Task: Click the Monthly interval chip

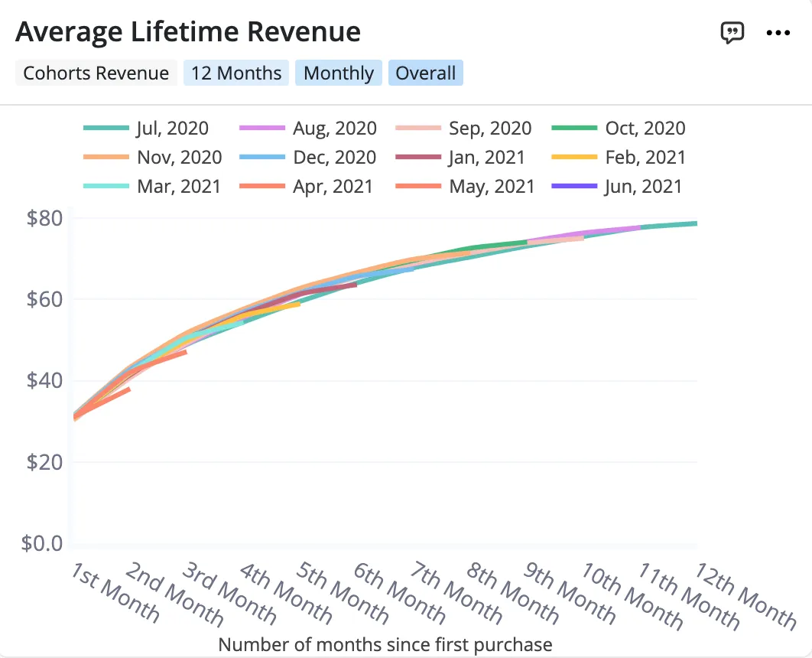Action: 339,73
